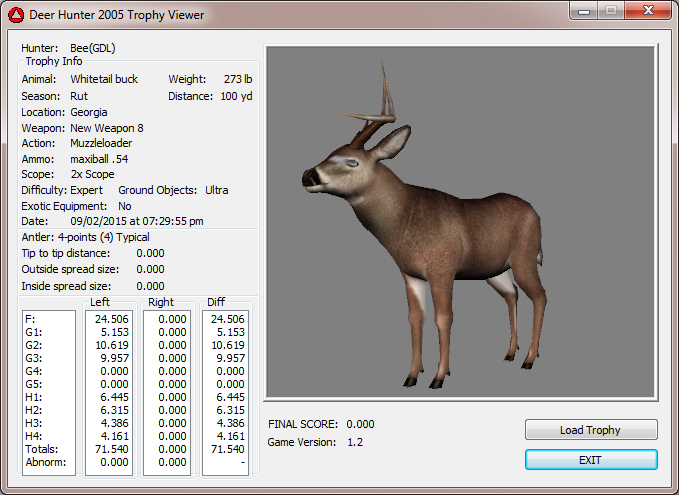This screenshot has height=495, width=679.
Task: Click the Game Version 1.2 text
Action: click(x=356, y=442)
